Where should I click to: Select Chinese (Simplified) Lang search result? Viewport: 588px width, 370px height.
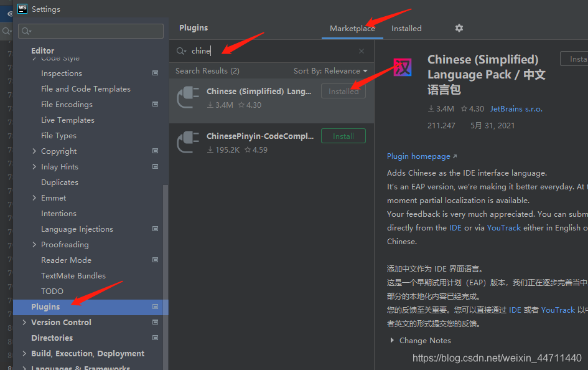point(271,100)
